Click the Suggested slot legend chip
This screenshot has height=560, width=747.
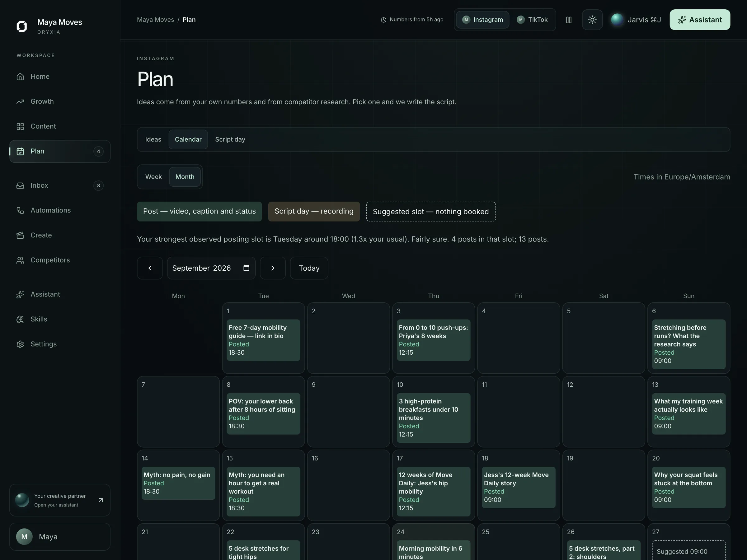click(430, 212)
